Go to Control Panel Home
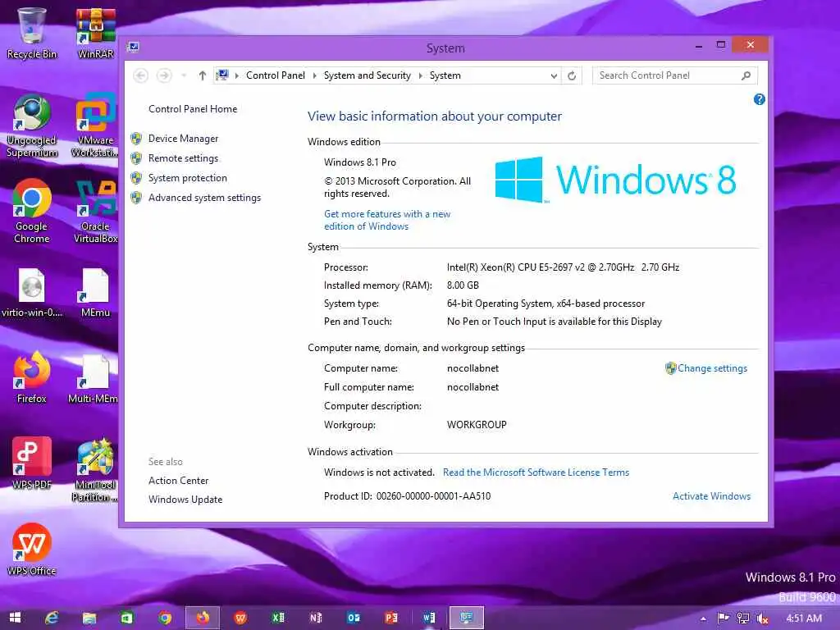Viewport: 840px width, 630px height. point(193,109)
